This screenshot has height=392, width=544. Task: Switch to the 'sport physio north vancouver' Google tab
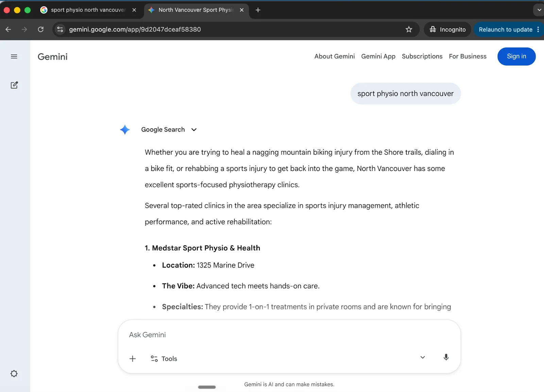[x=88, y=10]
